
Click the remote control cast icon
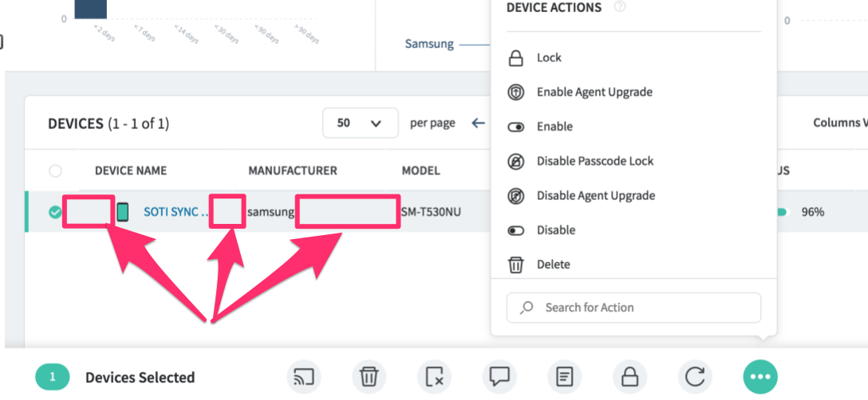coord(302,376)
